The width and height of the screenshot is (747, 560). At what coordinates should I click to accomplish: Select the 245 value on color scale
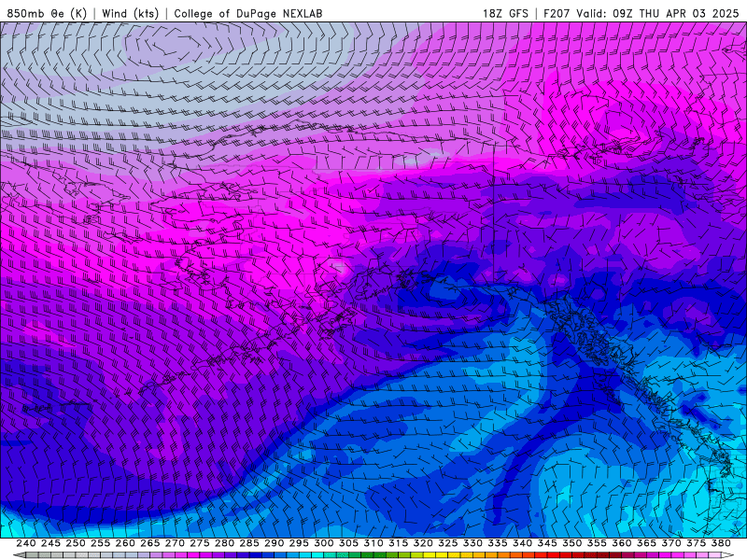(x=50, y=543)
